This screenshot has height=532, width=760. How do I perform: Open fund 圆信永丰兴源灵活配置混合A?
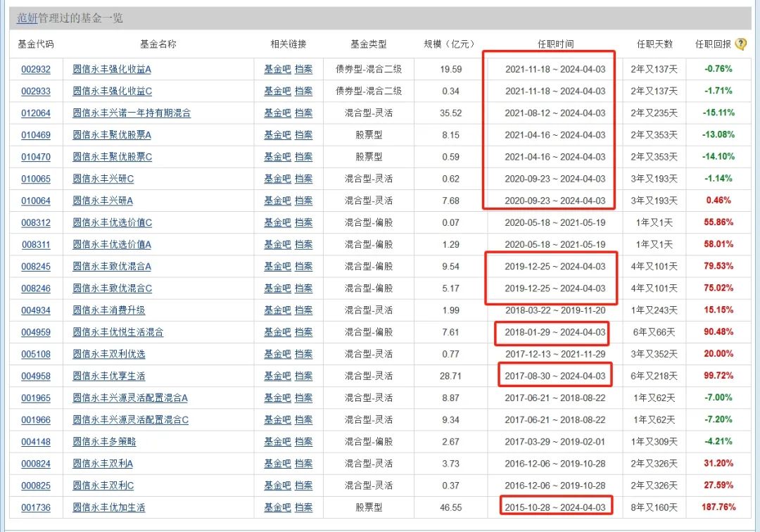point(130,398)
